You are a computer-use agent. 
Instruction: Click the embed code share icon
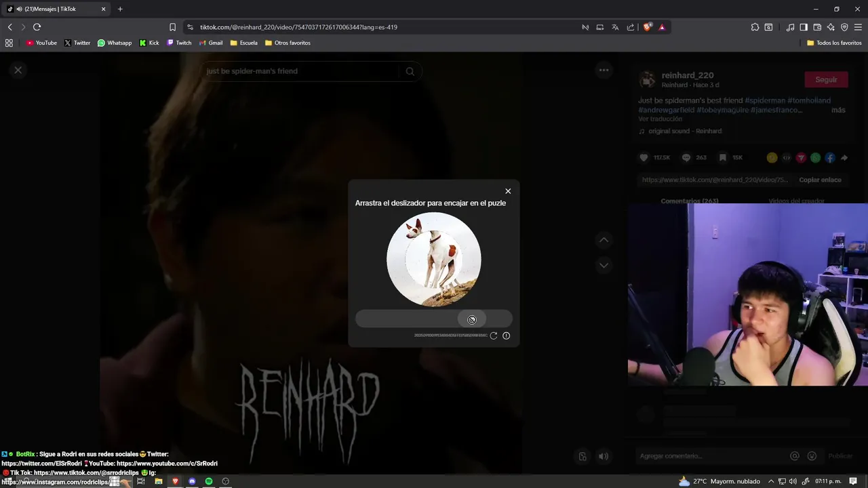[787, 158]
